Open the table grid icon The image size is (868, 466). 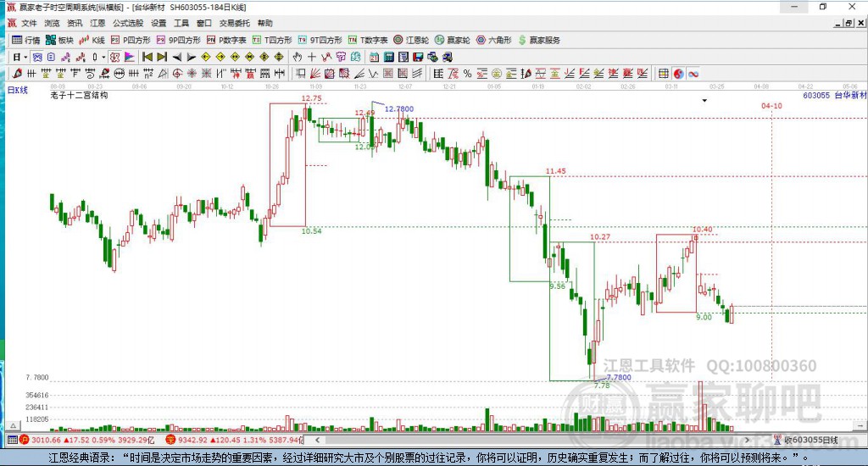663,74
